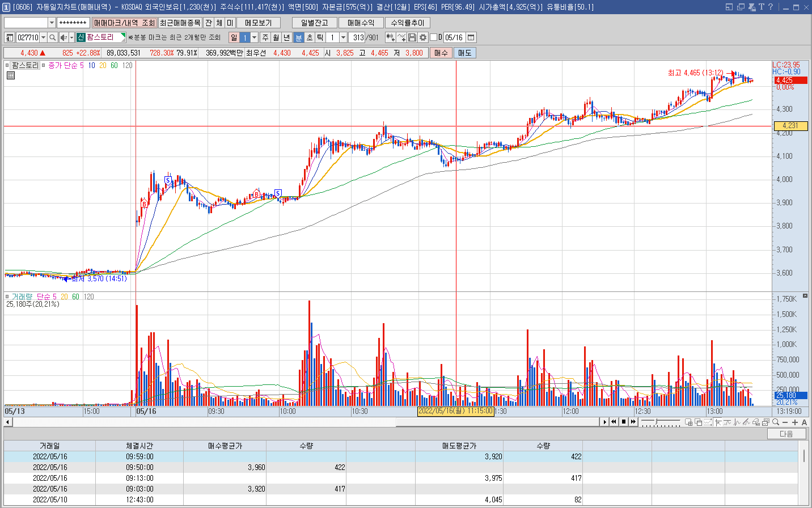The height and width of the screenshot is (508, 812).
Task: Expand the speaker icon dropdown arrow
Action: coord(71,37)
